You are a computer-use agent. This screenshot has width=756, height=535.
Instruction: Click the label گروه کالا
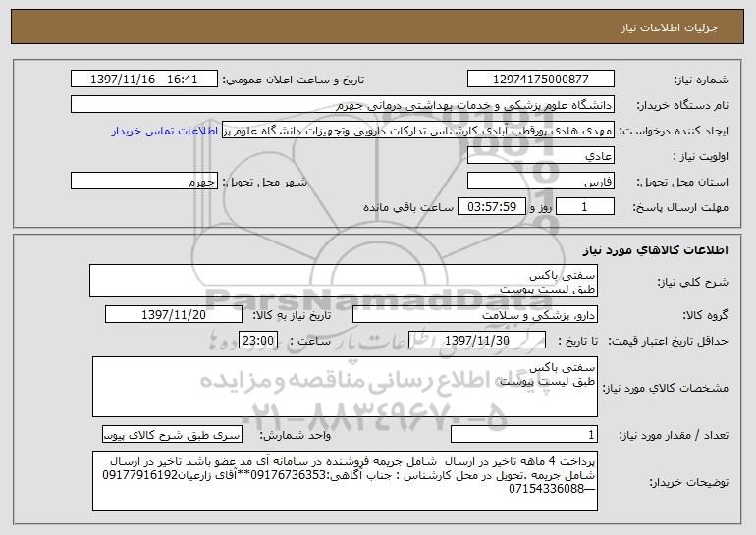click(705, 315)
